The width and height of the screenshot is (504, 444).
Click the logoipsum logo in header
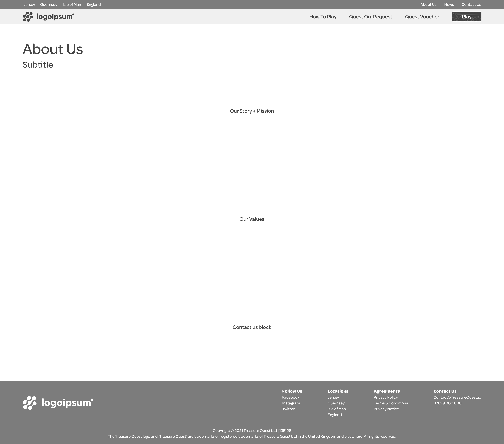[x=48, y=17]
